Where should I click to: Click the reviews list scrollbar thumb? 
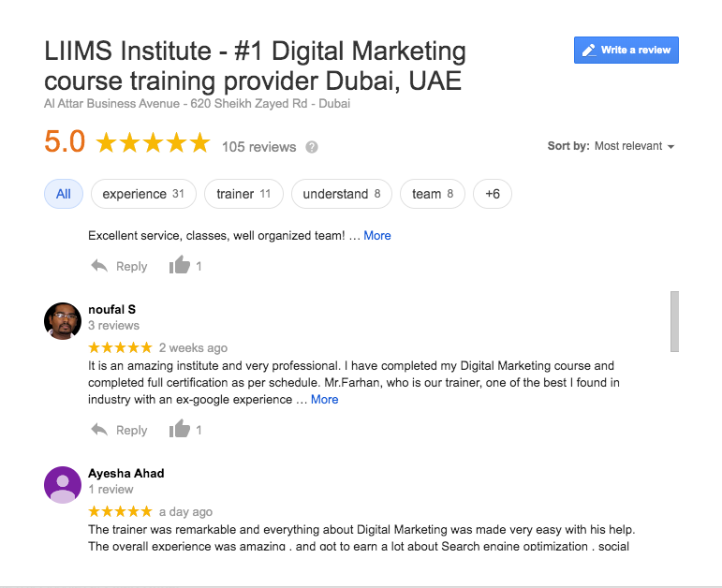(x=674, y=321)
